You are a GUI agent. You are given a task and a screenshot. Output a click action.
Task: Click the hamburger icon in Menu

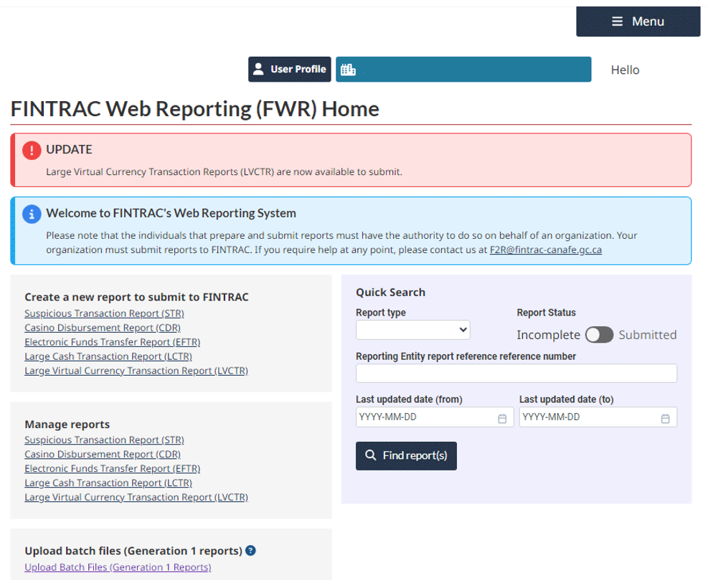click(x=617, y=22)
